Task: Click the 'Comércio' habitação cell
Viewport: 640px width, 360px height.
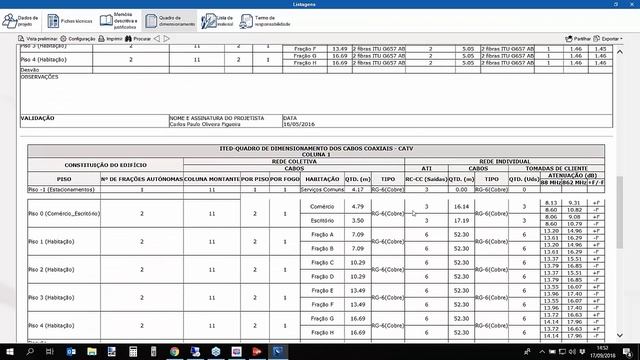Action: pos(322,207)
